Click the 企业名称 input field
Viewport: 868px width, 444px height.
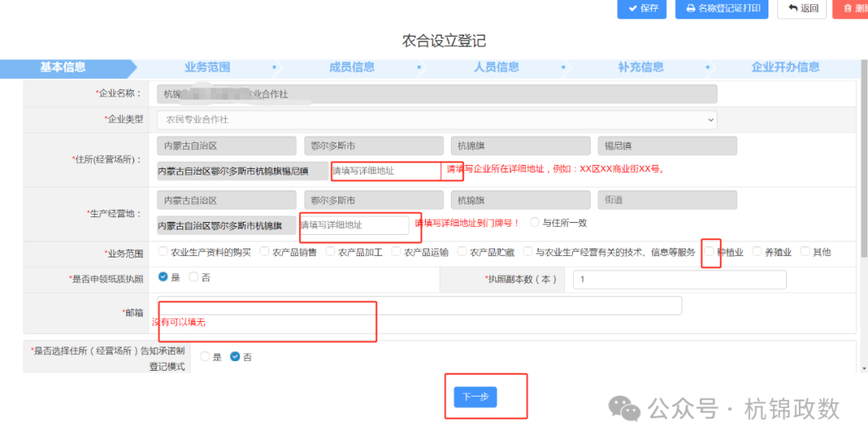(436, 93)
